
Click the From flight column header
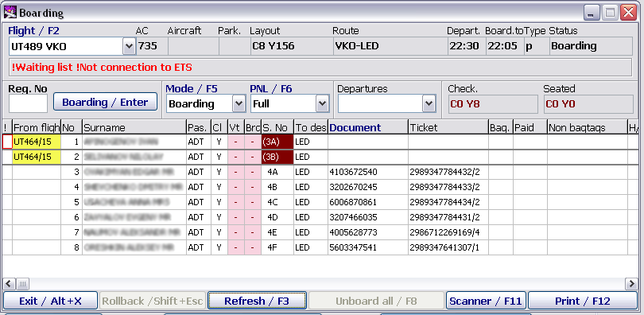point(37,128)
